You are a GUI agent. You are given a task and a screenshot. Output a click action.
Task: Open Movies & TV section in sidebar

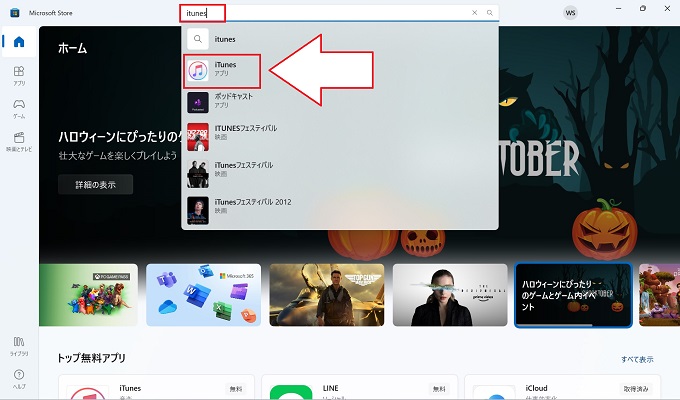(x=19, y=141)
